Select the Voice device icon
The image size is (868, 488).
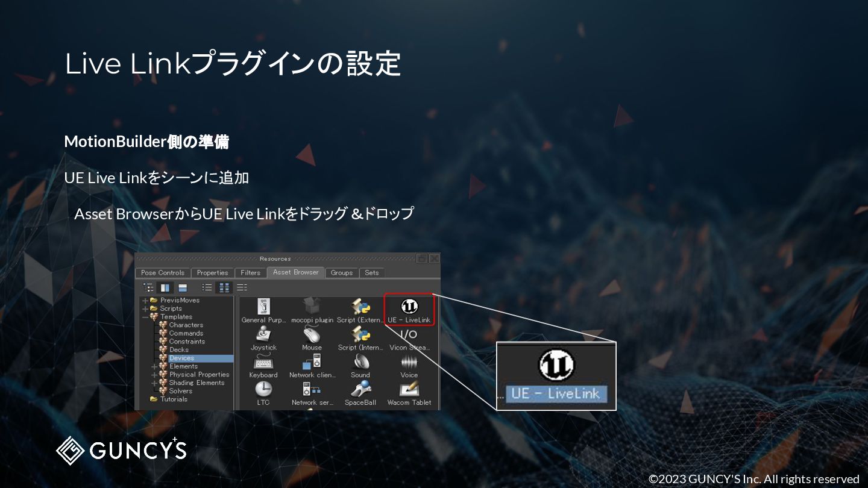(x=409, y=362)
